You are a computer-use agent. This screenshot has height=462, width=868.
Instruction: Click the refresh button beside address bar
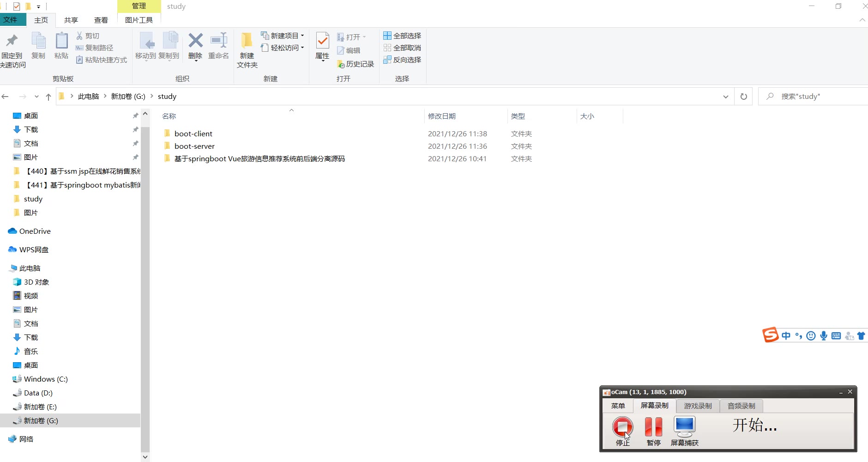coord(743,97)
